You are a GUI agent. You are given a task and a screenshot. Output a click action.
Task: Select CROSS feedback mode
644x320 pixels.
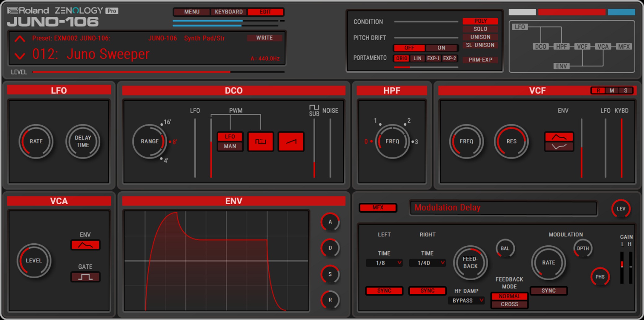point(509,304)
